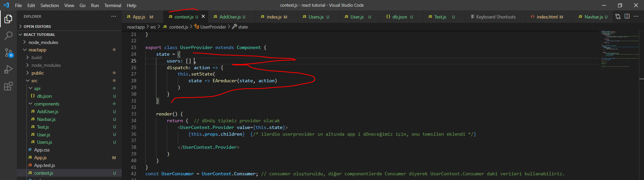The width and height of the screenshot is (644, 180).
Task: Open the Run and Debug view
Action: click(x=8, y=70)
